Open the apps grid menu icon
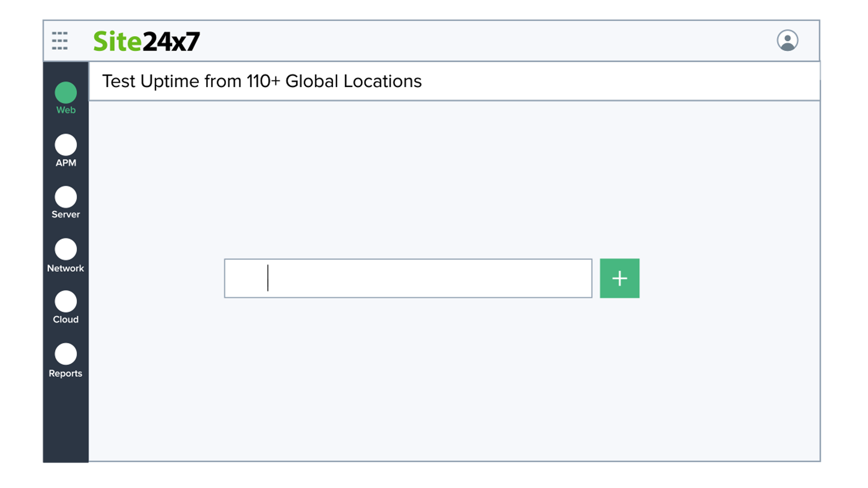Screen dimensions: 868x488 tap(60, 41)
